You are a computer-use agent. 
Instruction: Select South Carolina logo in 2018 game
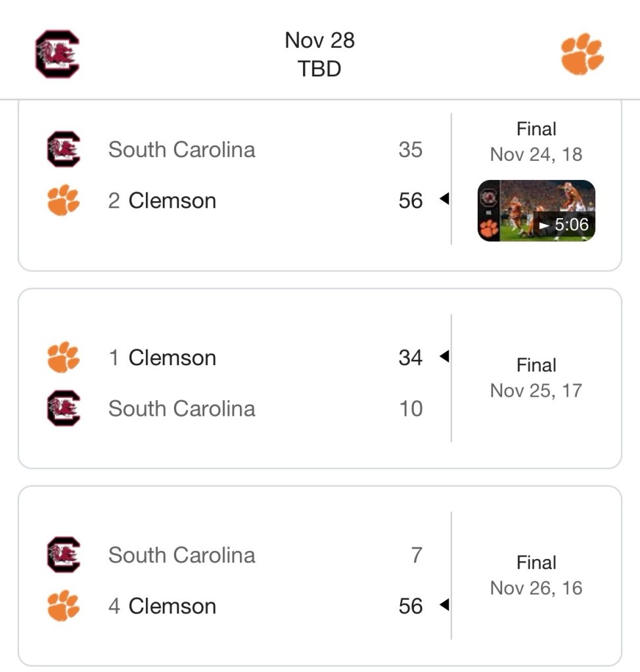tap(64, 149)
